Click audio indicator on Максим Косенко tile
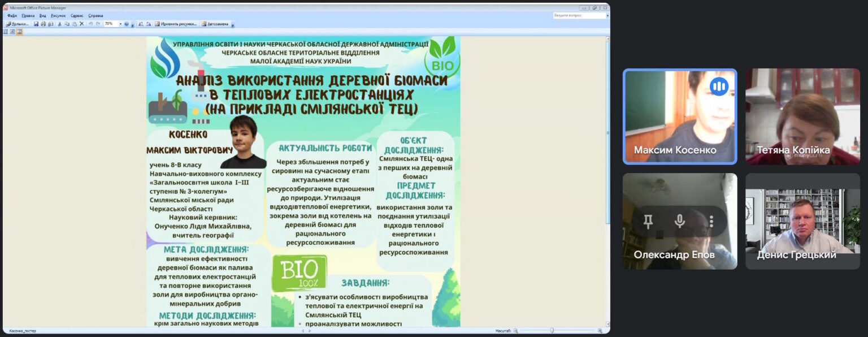Screen dimensions: 868x337 coord(719,87)
